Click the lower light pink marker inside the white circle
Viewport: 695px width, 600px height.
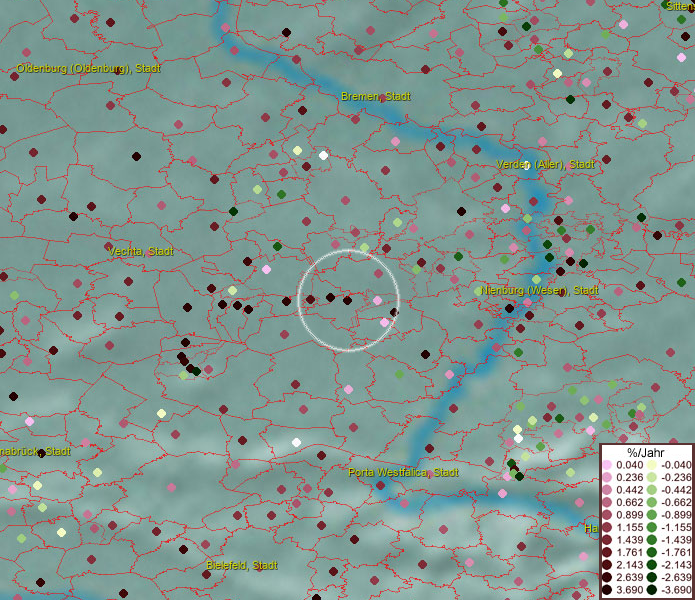coord(384,322)
